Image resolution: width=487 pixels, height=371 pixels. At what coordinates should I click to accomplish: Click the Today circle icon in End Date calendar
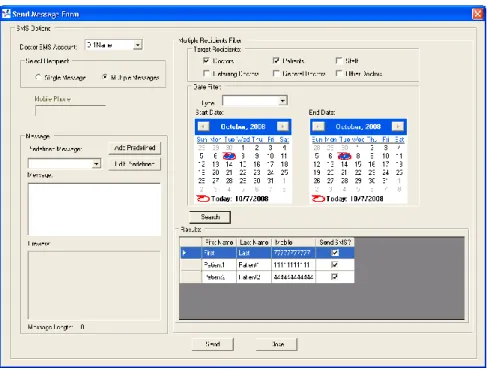point(318,199)
